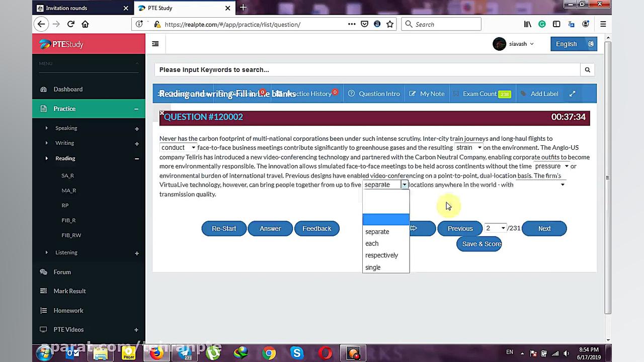644x362 pixels.
Task: Open the 'pressure' blank dropdown
Action: coord(551,166)
